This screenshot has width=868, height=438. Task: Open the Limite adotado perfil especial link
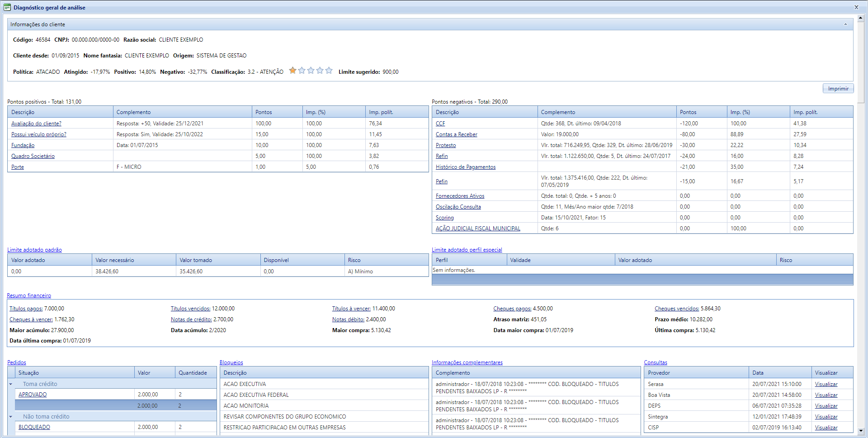point(467,250)
